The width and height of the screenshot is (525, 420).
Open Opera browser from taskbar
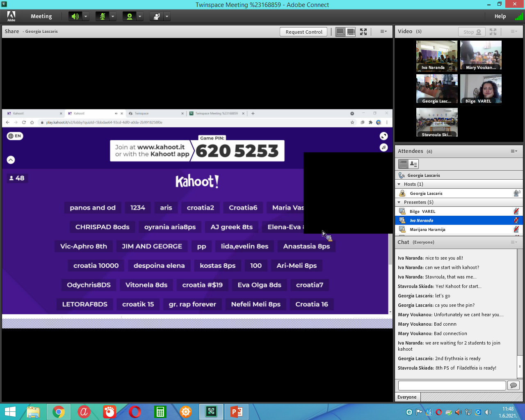135,412
